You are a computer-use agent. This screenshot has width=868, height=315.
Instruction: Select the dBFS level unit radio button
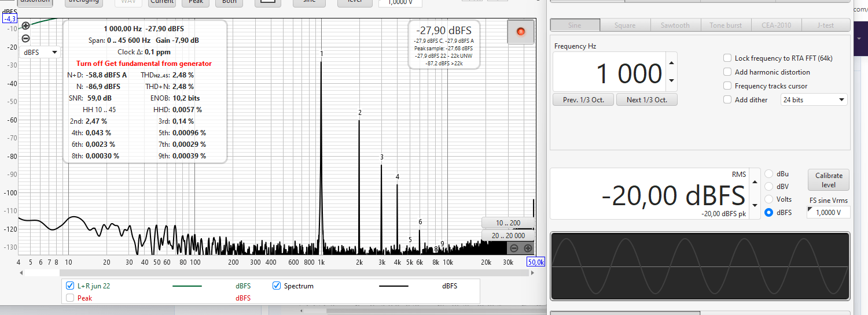[x=769, y=212]
